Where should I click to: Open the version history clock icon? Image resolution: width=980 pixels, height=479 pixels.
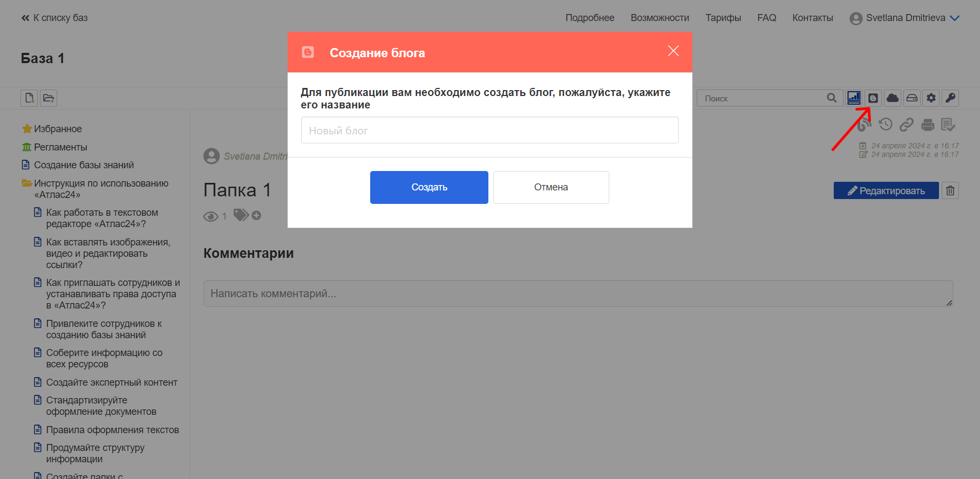tap(886, 125)
